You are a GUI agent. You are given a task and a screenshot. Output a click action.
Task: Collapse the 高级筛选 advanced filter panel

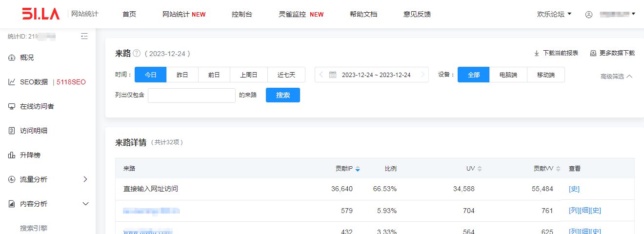pos(616,77)
